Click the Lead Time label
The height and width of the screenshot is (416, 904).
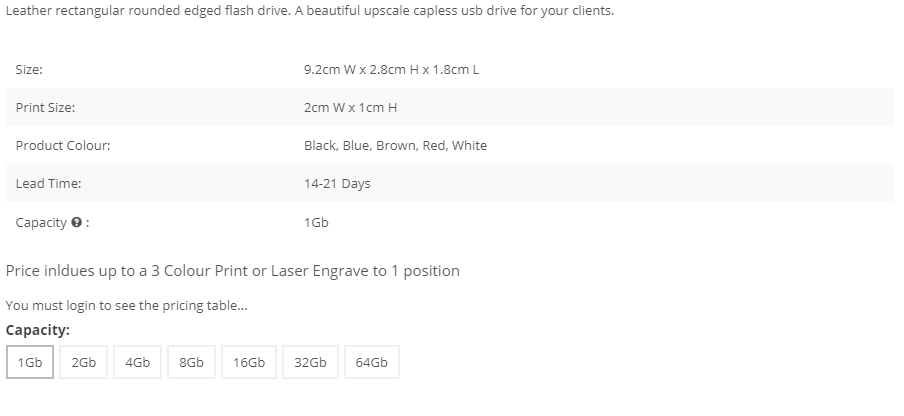[x=48, y=184]
